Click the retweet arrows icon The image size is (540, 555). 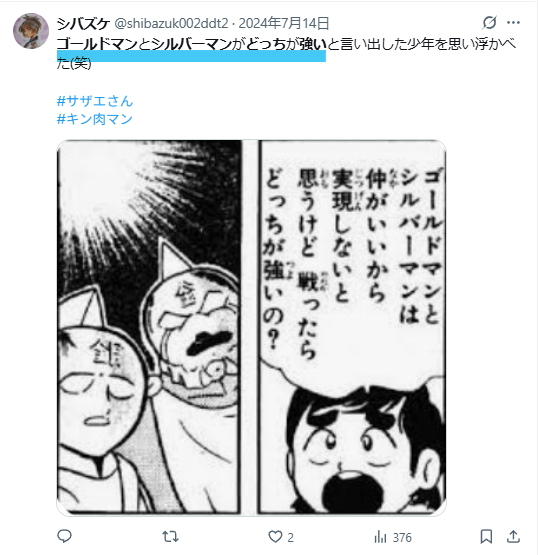170,537
